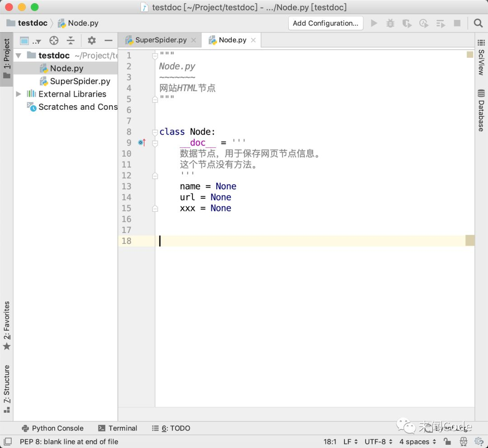Open the line ending LF dropdown

348,442
